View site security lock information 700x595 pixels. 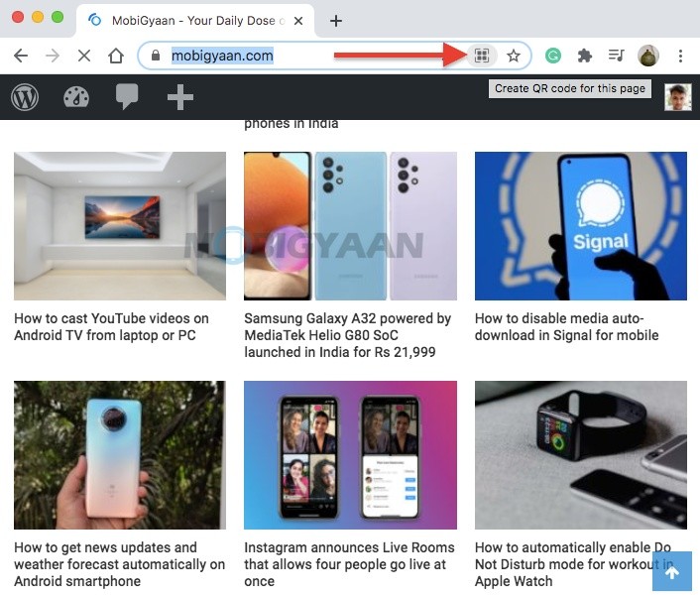tap(156, 56)
